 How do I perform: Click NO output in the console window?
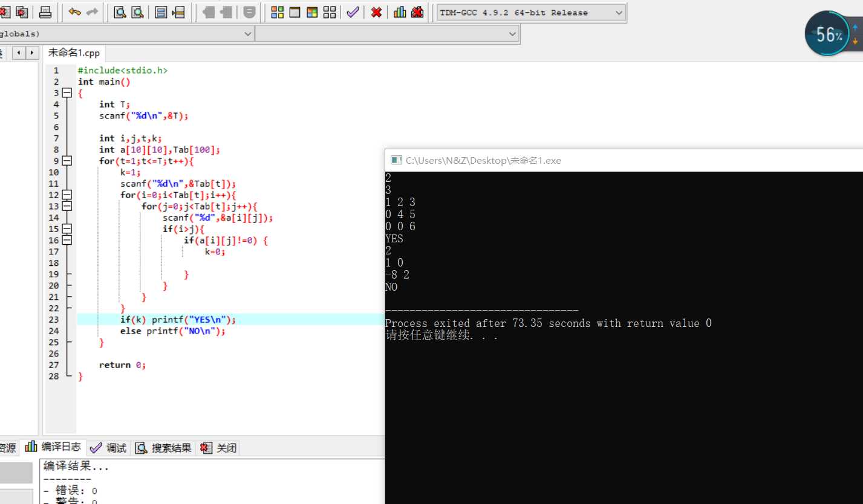391,287
